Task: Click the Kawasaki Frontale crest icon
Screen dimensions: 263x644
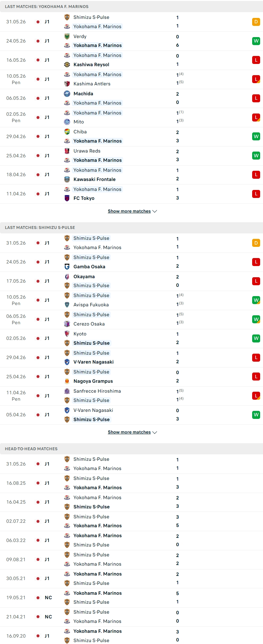Action: pos(67,179)
